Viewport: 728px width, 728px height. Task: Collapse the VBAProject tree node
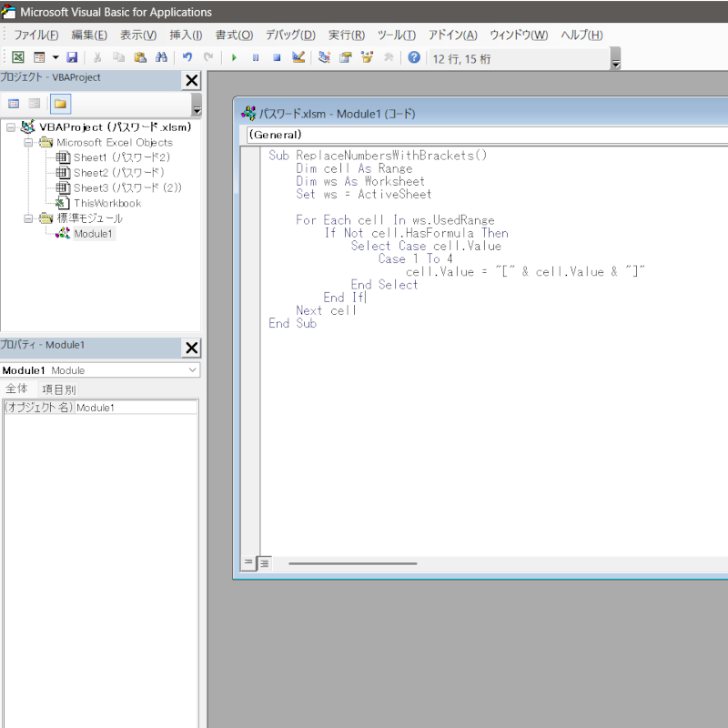coord(11,127)
